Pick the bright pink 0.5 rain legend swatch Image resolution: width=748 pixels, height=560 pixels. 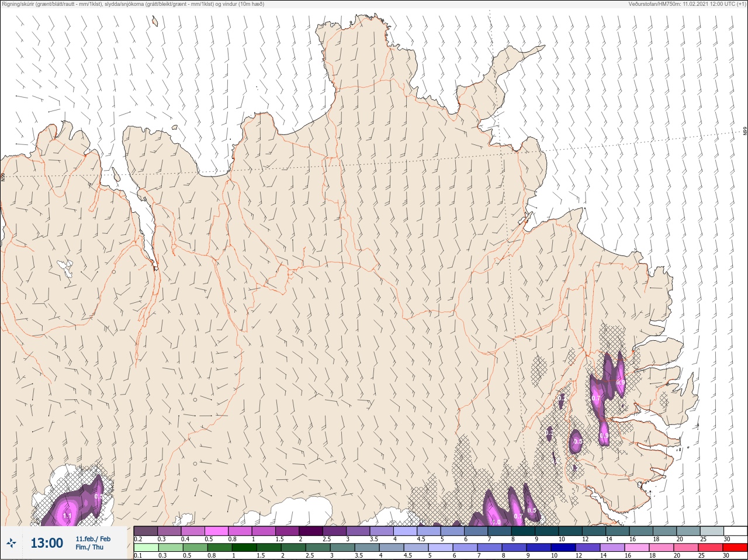point(216,531)
